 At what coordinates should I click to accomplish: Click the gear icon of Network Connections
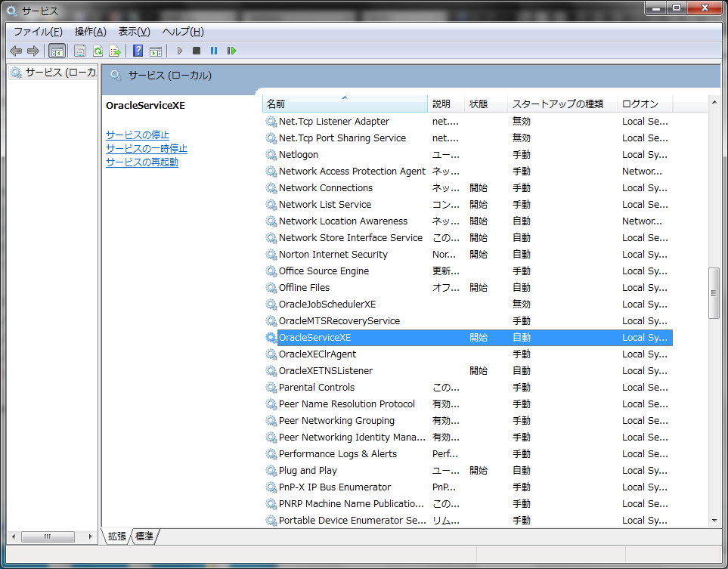[271, 187]
